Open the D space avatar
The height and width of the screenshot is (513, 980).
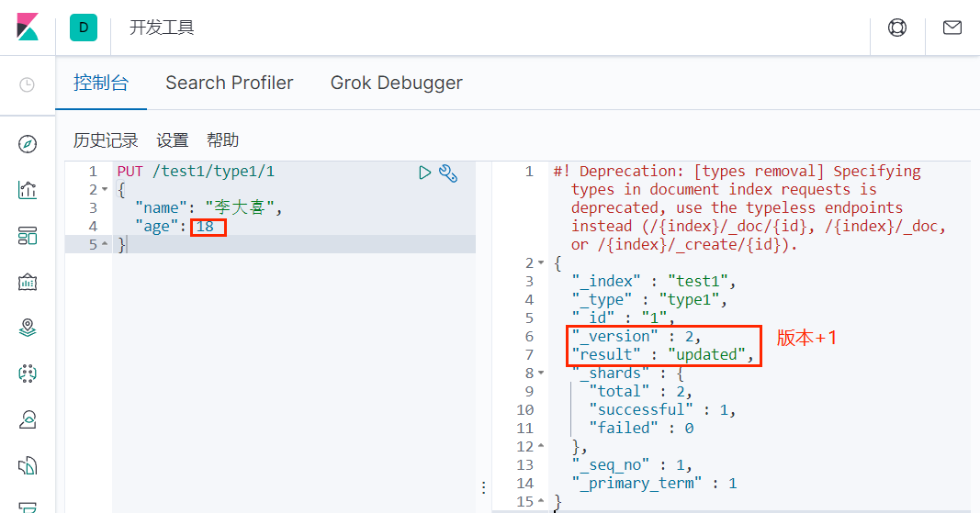[x=84, y=28]
